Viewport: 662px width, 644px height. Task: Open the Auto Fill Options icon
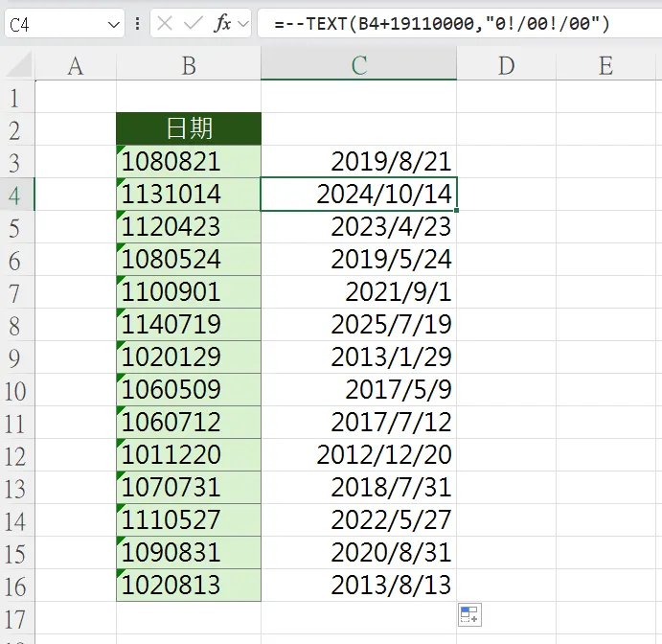(x=469, y=614)
